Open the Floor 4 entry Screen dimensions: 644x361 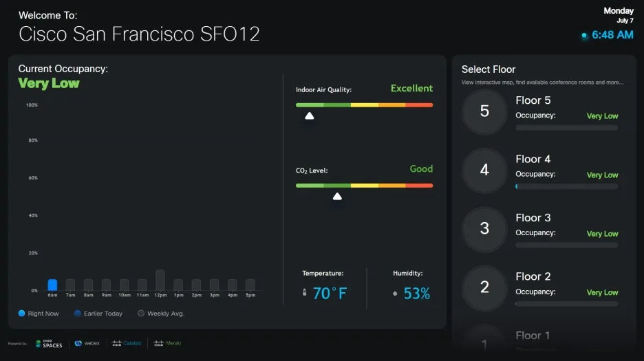pos(533,159)
